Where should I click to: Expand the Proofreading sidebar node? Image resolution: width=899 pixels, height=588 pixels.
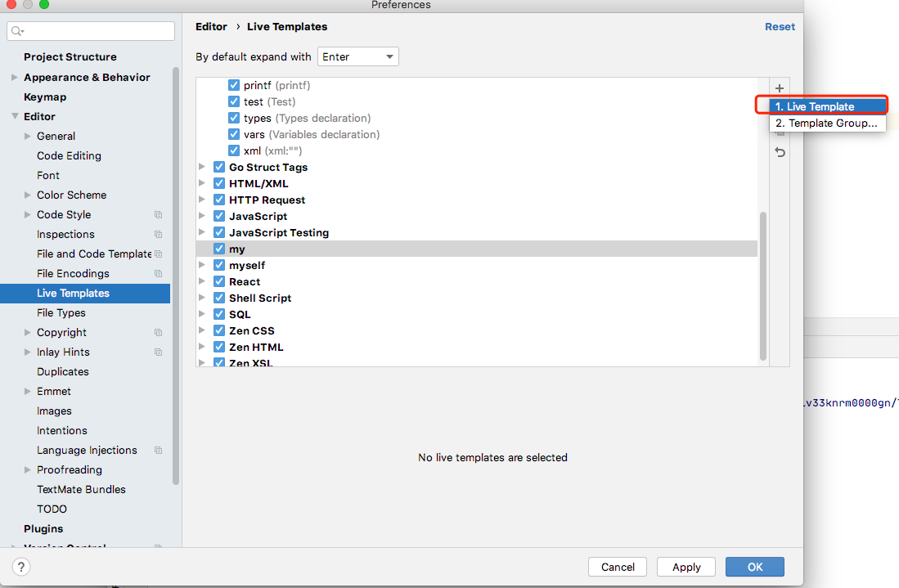click(28, 469)
